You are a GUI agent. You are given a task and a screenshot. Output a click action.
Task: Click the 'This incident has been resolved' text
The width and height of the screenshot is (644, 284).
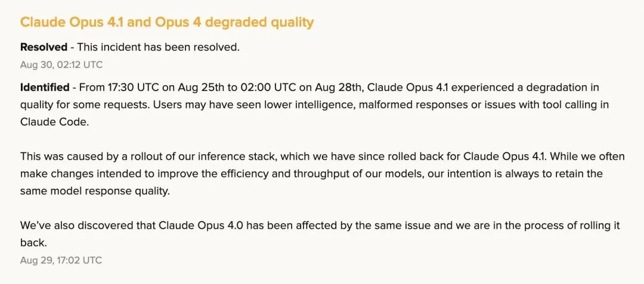(158, 47)
